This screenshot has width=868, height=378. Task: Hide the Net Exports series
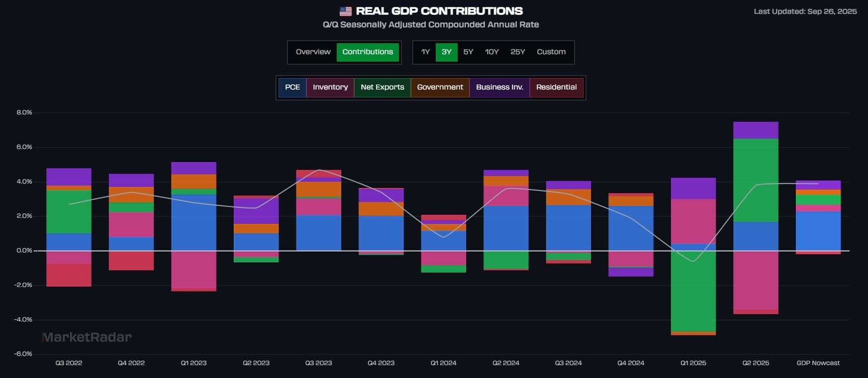[x=382, y=88]
